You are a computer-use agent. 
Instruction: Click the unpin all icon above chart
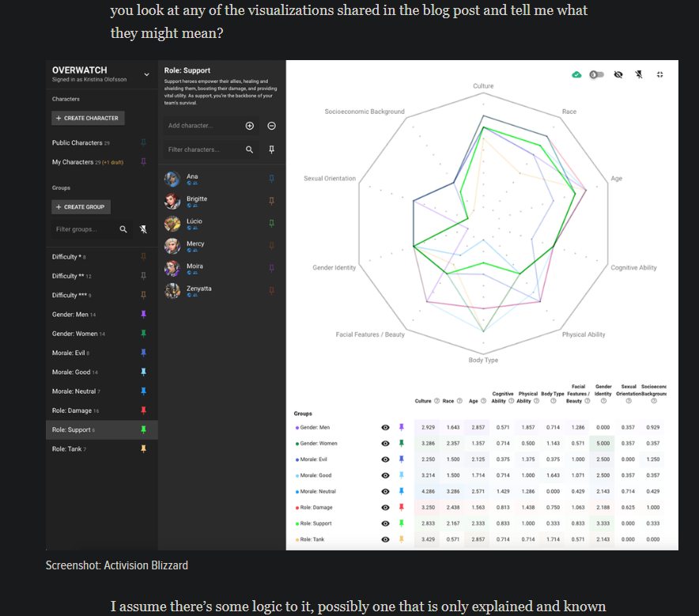(x=639, y=74)
